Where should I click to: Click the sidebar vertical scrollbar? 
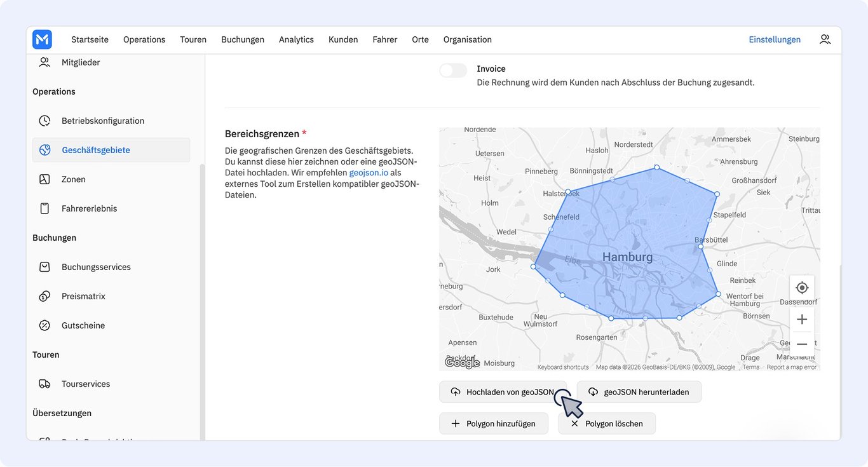point(202,302)
